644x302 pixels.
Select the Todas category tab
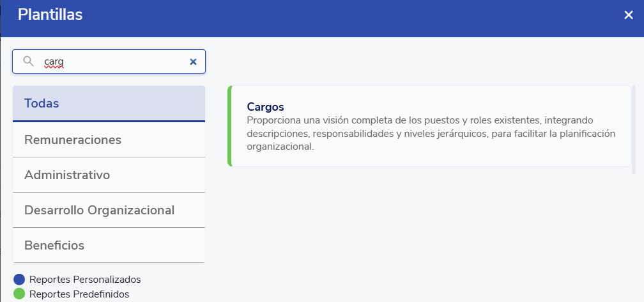109,103
